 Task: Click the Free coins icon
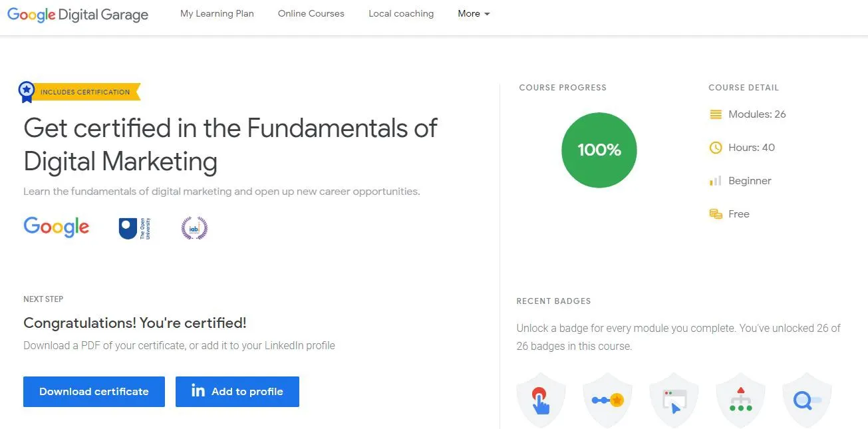coord(716,214)
